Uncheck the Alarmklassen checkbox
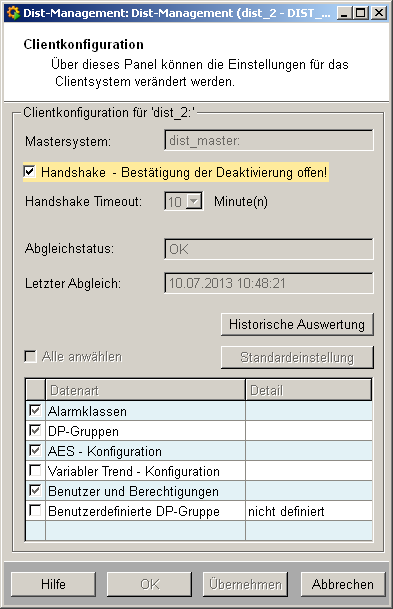 tap(35, 411)
